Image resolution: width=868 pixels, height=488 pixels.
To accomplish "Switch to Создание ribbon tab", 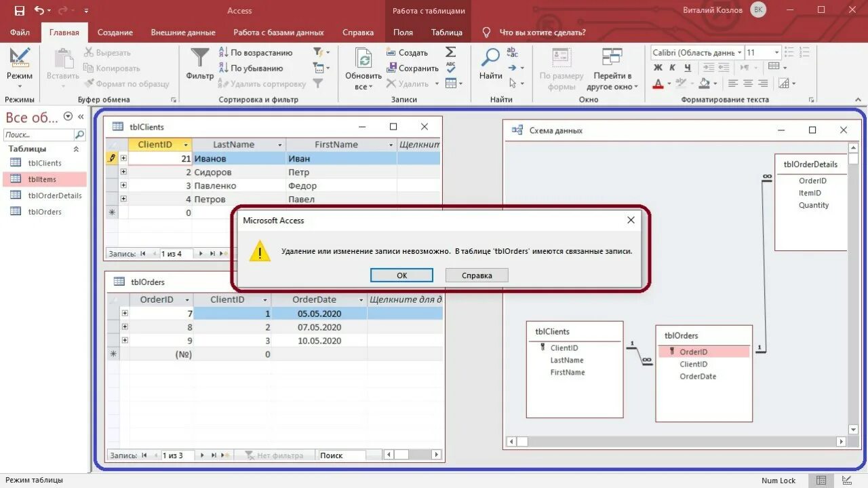I will (x=115, y=32).
